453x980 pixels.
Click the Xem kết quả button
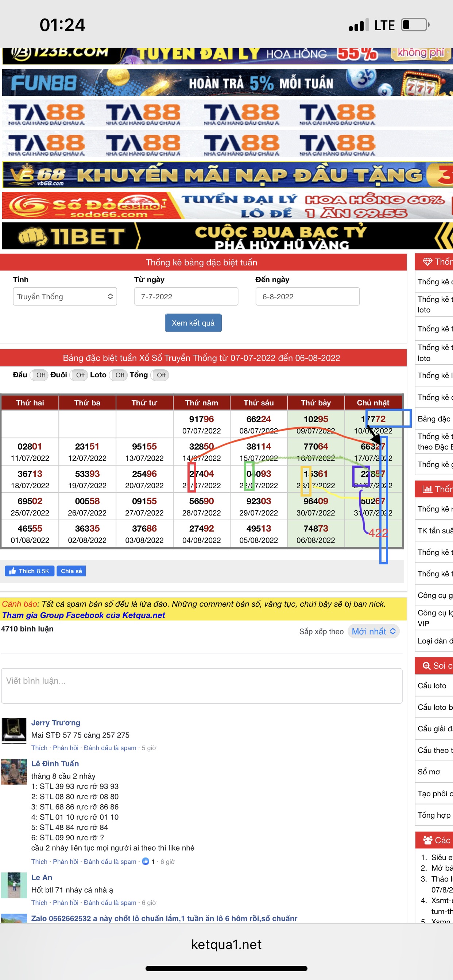click(x=193, y=323)
